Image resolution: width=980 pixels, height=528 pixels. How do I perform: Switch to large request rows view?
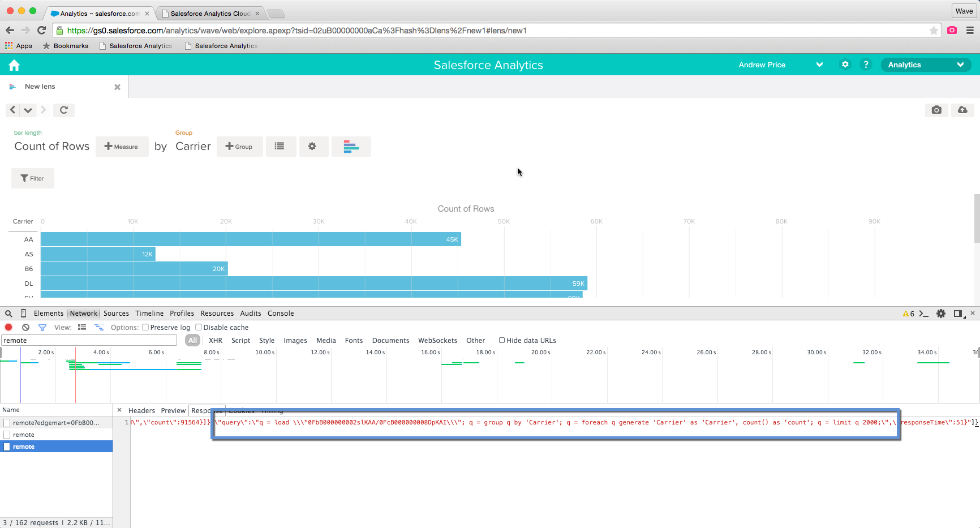[x=82, y=327]
